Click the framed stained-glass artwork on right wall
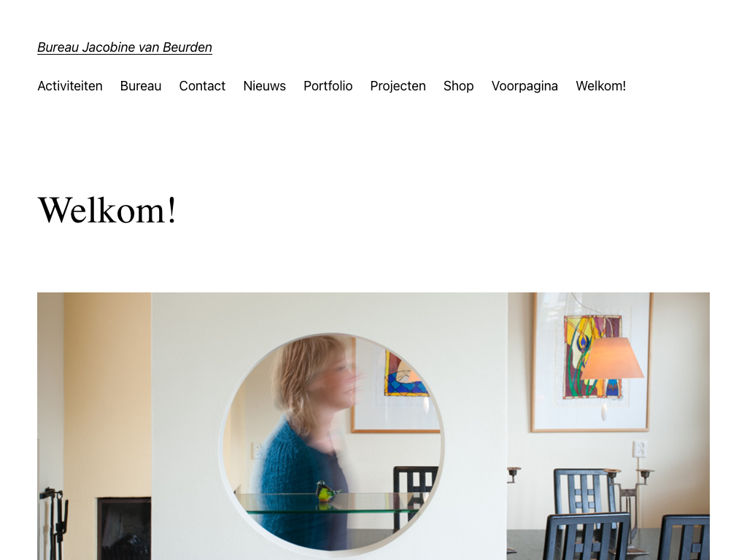The image size is (747, 560). 592,362
